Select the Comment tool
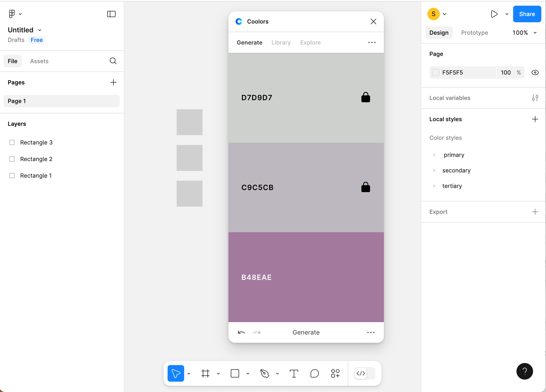Viewport: 546px width, 392px height. [x=314, y=373]
